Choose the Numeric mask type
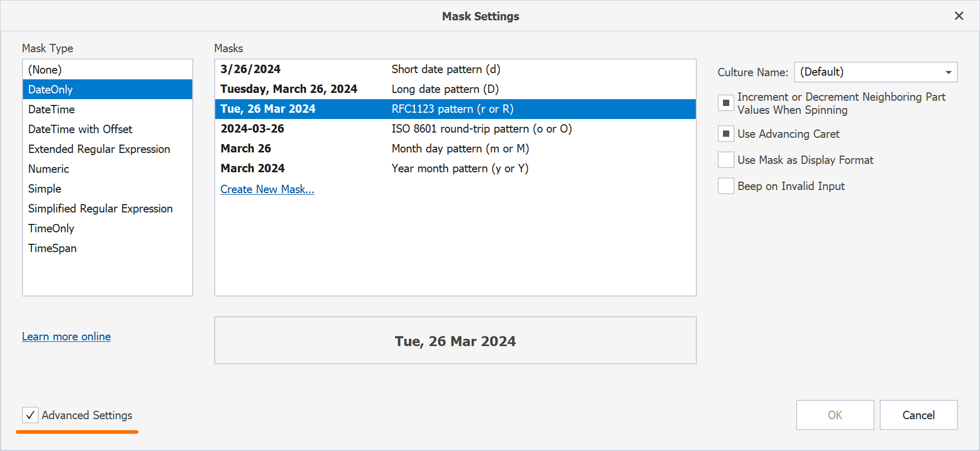 coord(49,169)
